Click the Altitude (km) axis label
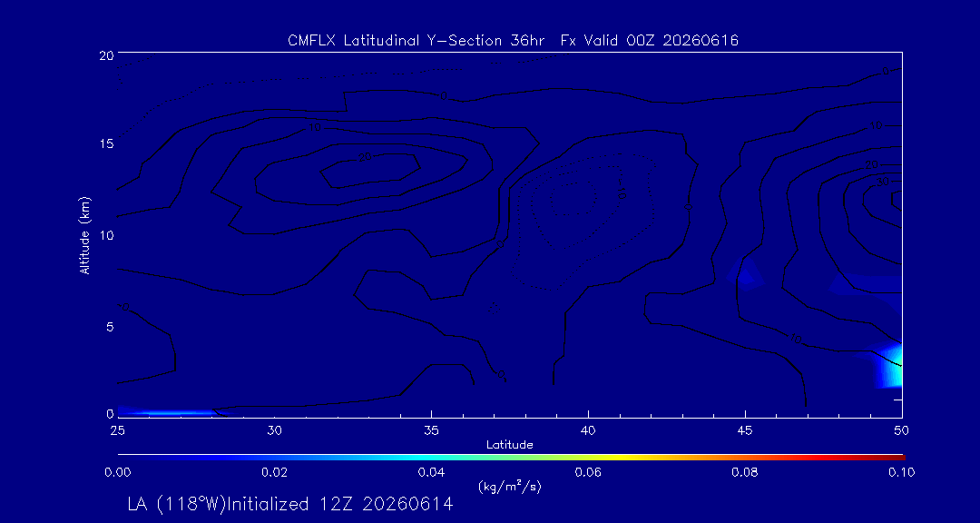The width and height of the screenshot is (980, 523). pos(84,234)
